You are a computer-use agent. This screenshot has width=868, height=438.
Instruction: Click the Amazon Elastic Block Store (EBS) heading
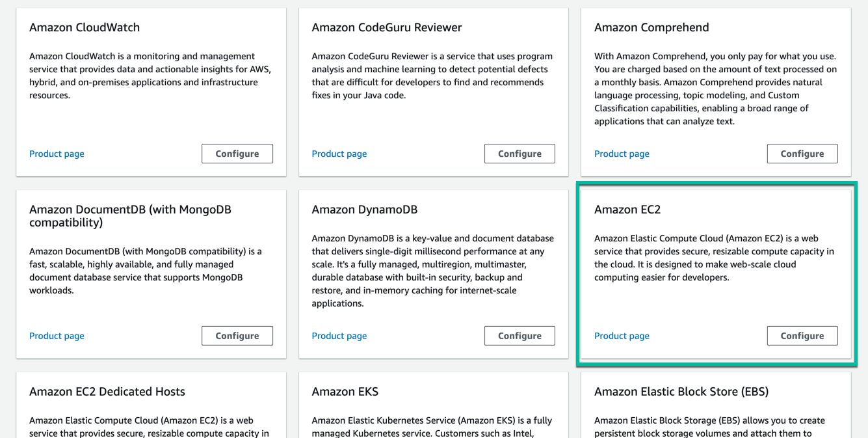(x=681, y=392)
